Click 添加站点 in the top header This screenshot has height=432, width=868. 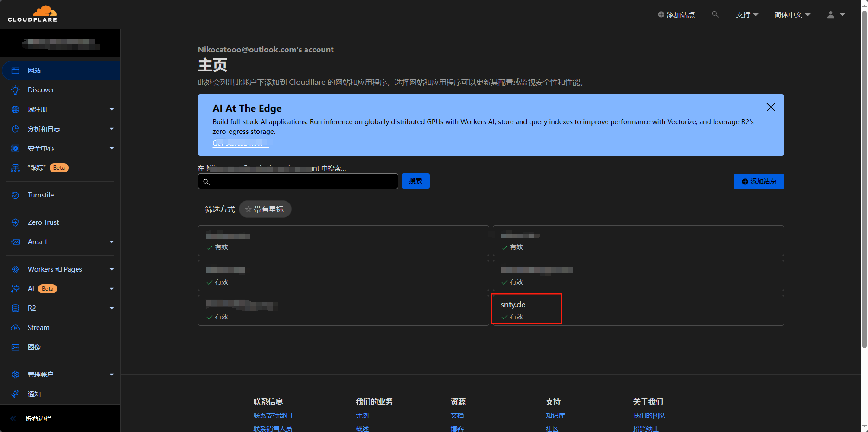tap(676, 15)
